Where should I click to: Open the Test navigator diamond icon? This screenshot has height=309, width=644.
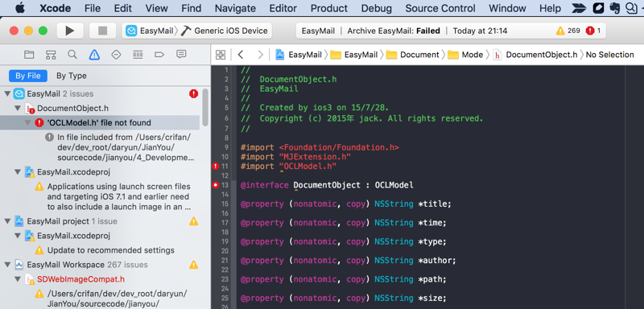(x=116, y=55)
